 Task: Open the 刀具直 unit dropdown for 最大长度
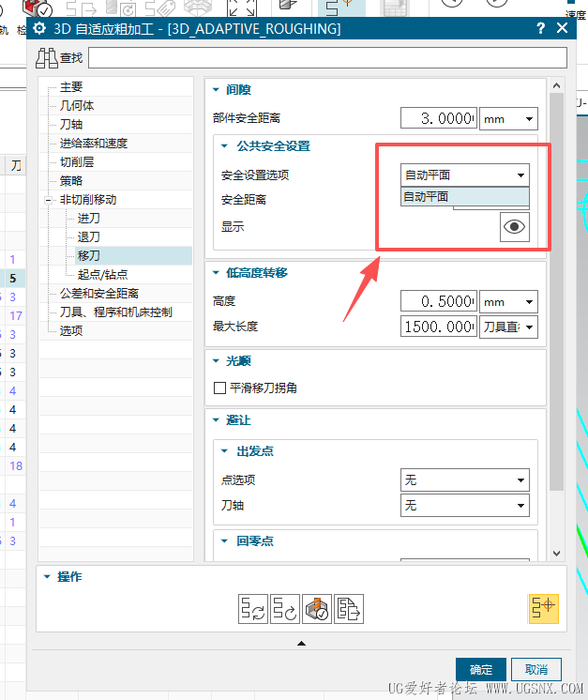pyautogui.click(x=508, y=327)
